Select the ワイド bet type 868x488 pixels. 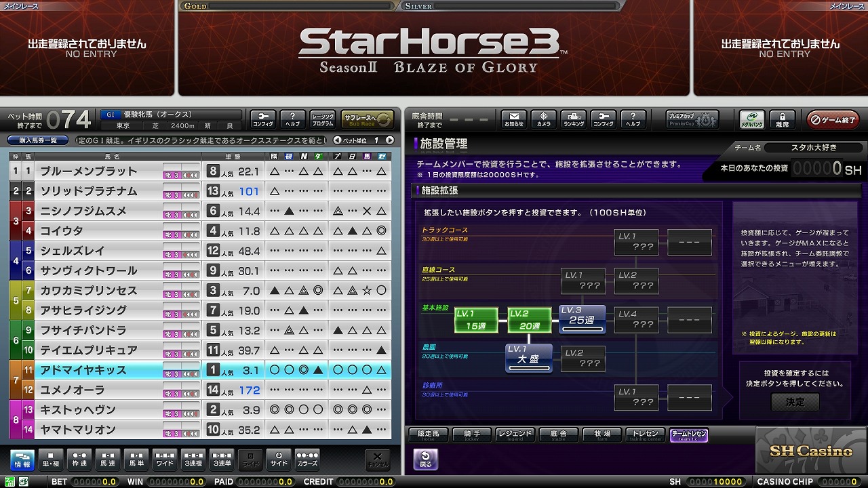[165, 460]
